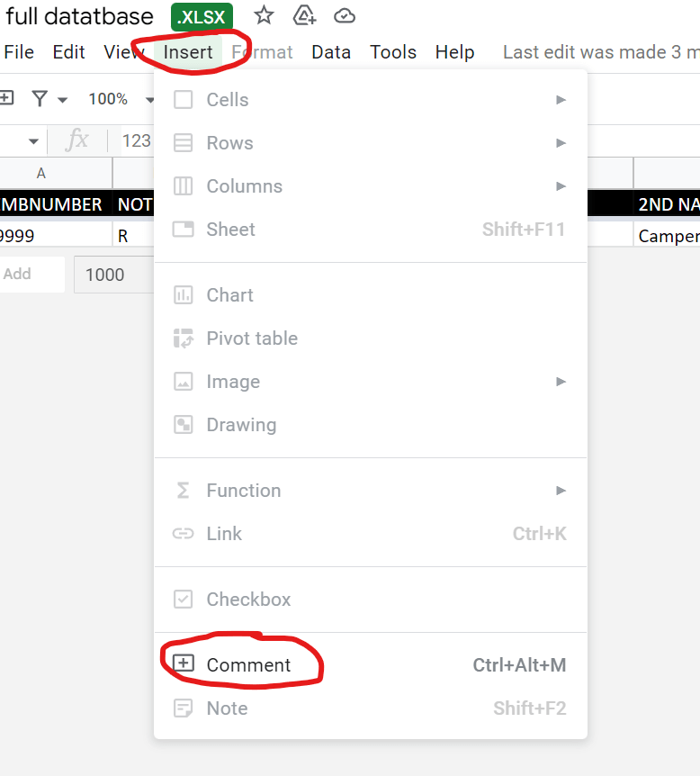Click the Add rows button

click(x=18, y=275)
